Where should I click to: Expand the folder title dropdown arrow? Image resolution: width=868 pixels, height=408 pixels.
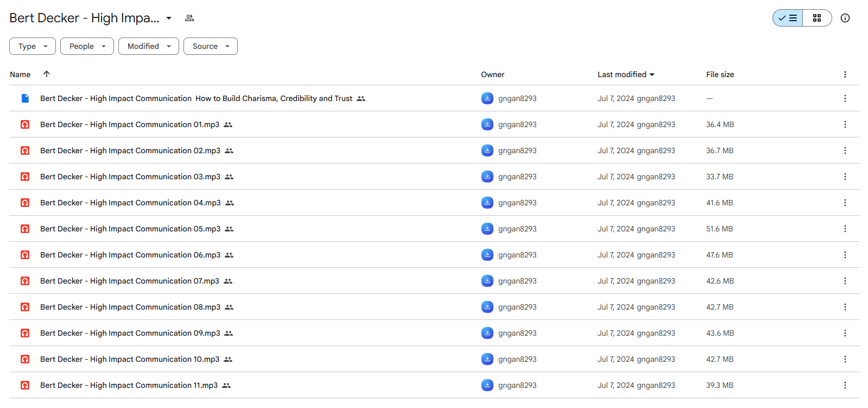169,18
